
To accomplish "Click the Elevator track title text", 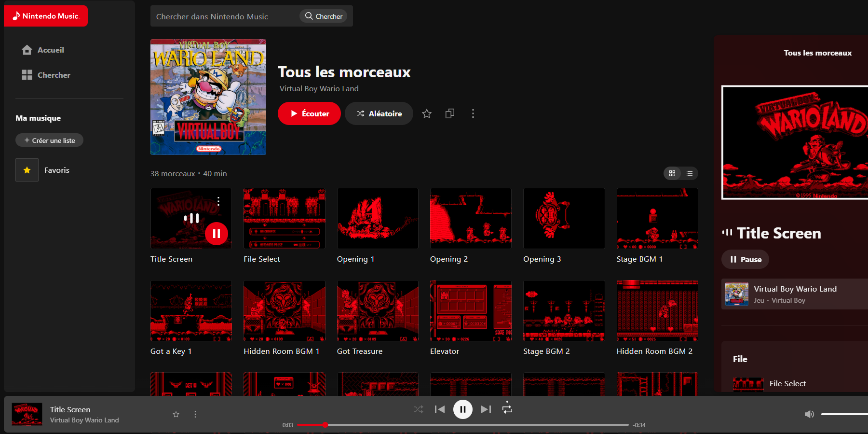I will 445,351.
